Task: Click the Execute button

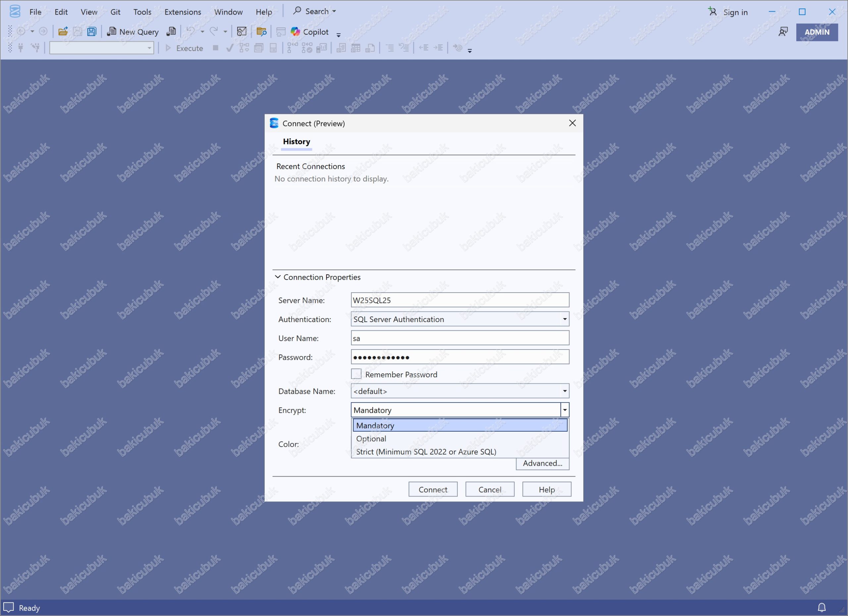Action: pyautogui.click(x=184, y=48)
